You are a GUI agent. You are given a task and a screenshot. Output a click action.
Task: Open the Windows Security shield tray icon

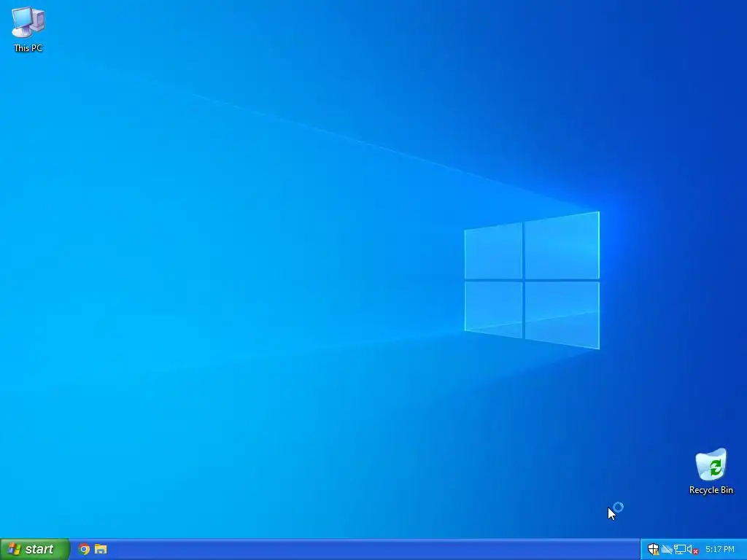653,550
